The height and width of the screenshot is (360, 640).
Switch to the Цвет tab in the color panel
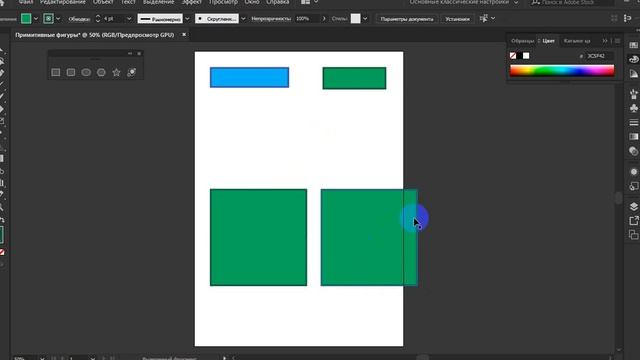[548, 41]
